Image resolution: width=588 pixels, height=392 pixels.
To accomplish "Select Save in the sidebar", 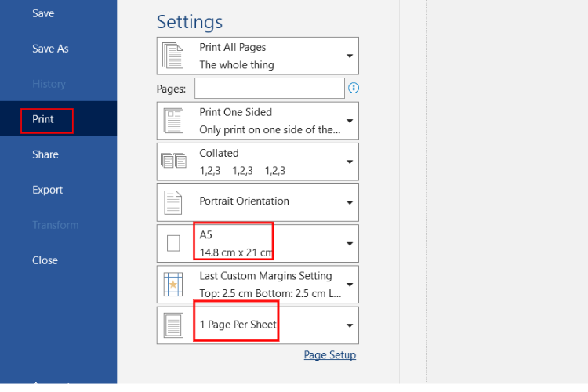I will 43,13.
